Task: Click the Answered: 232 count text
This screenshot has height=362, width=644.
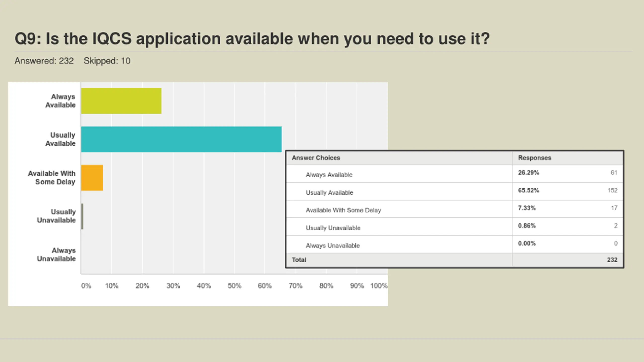Action: coord(44,61)
